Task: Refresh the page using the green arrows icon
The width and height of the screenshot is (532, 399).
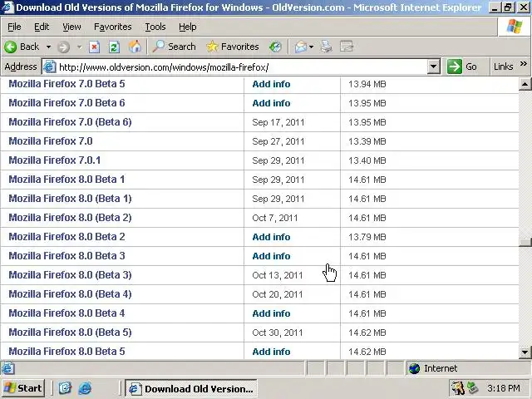Action: point(114,47)
